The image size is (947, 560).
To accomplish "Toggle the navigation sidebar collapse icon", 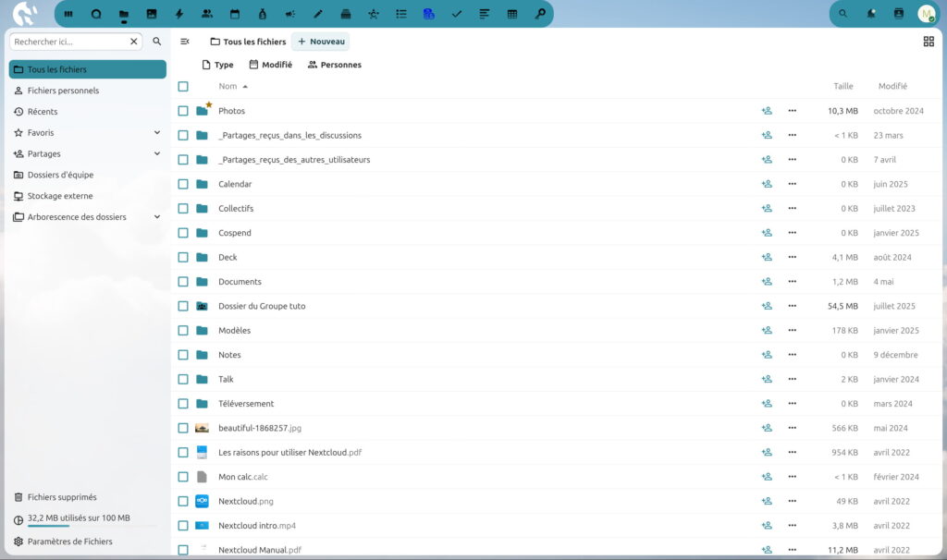I will 185,42.
